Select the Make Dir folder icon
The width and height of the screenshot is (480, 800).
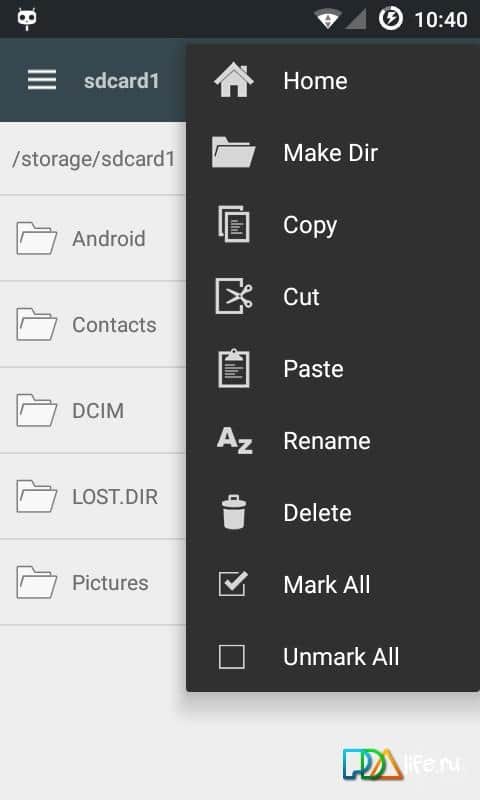point(233,152)
